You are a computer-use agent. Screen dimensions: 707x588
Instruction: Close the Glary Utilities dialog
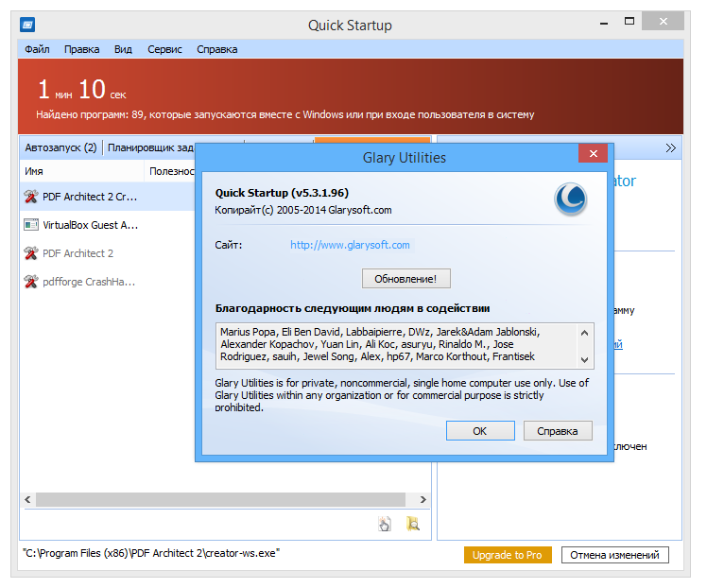coord(593,153)
